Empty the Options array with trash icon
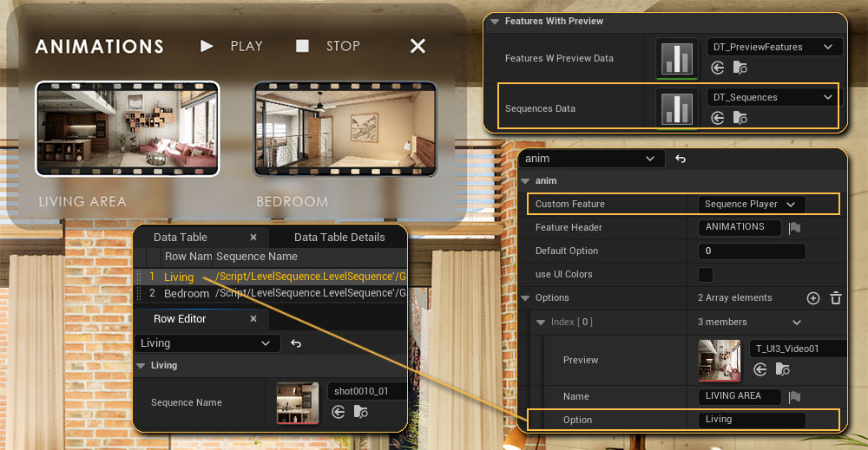This screenshot has width=868, height=450. [836, 298]
